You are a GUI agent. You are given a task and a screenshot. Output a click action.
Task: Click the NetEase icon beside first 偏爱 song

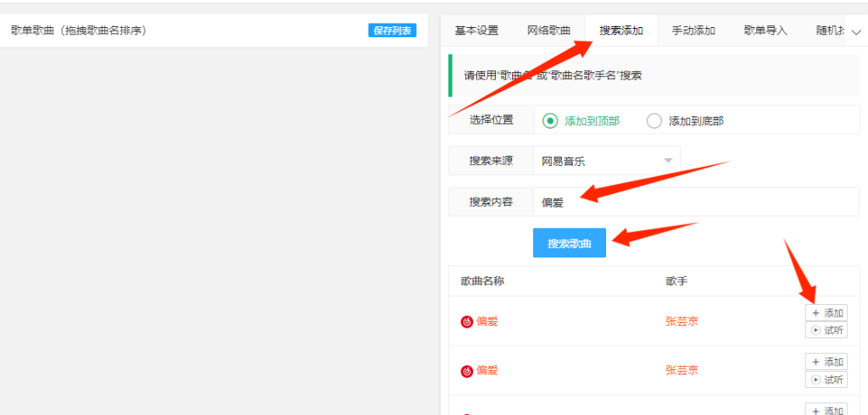point(466,322)
